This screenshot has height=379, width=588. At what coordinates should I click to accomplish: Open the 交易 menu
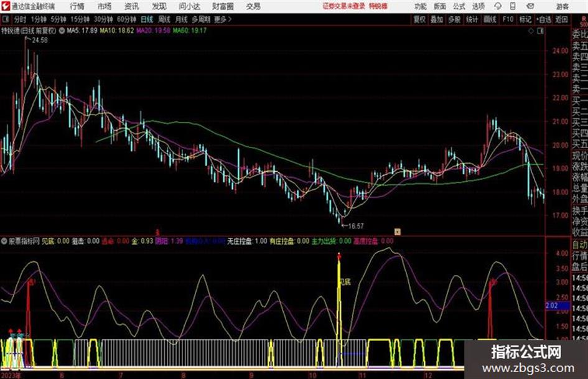[x=253, y=6]
